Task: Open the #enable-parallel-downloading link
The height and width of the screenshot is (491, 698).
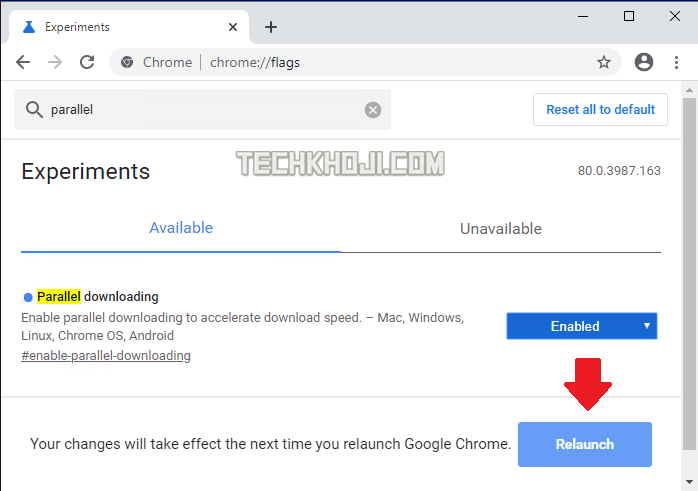Action: pos(106,356)
